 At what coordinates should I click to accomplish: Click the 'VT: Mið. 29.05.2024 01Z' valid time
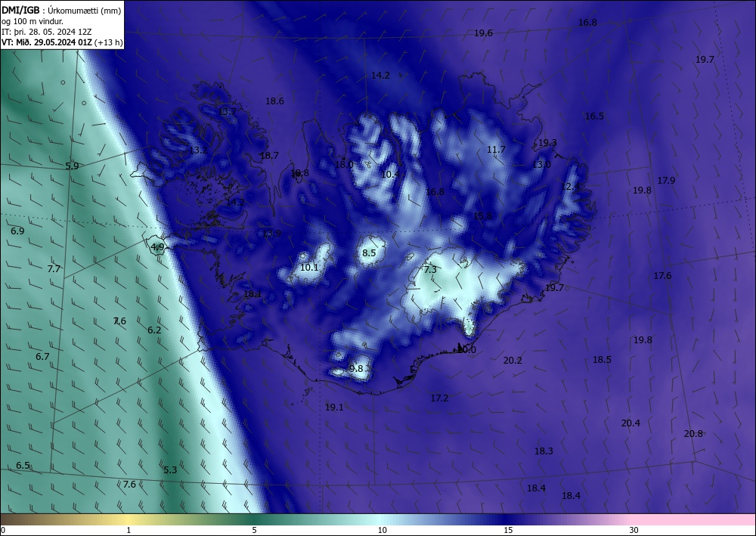click(x=46, y=42)
